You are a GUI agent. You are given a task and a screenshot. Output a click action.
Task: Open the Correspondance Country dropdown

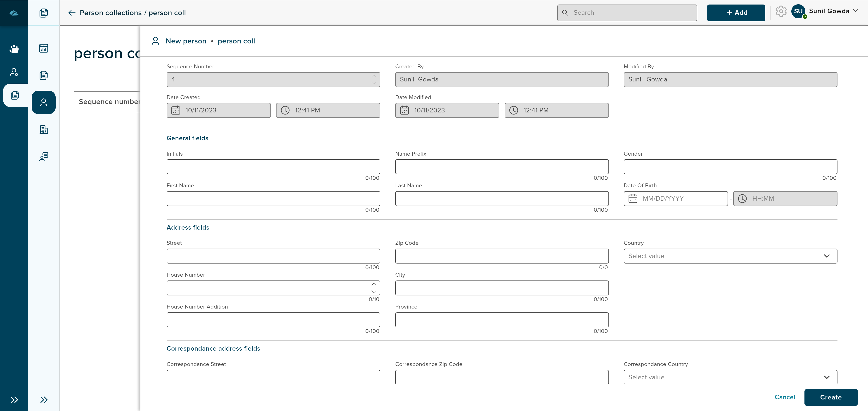[730, 377]
